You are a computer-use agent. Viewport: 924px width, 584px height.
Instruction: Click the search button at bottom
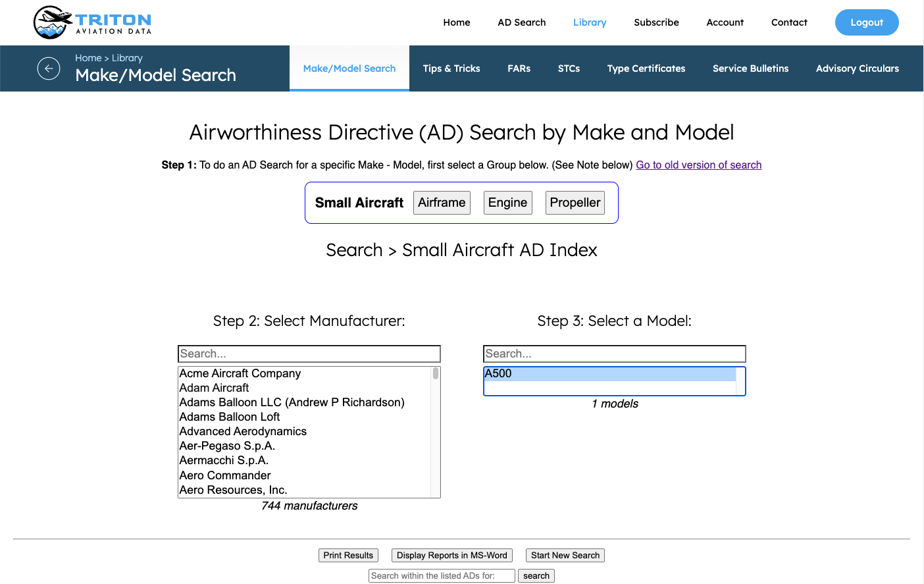point(536,575)
